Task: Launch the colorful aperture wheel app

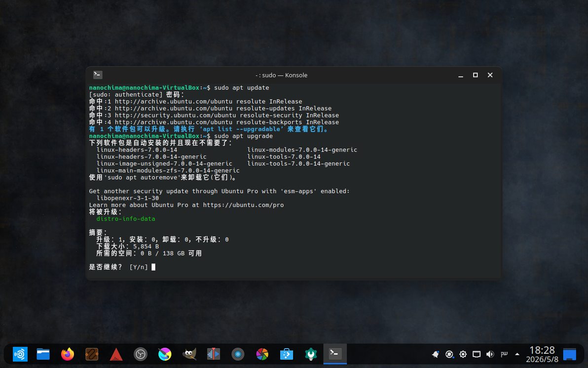Action: (262, 354)
